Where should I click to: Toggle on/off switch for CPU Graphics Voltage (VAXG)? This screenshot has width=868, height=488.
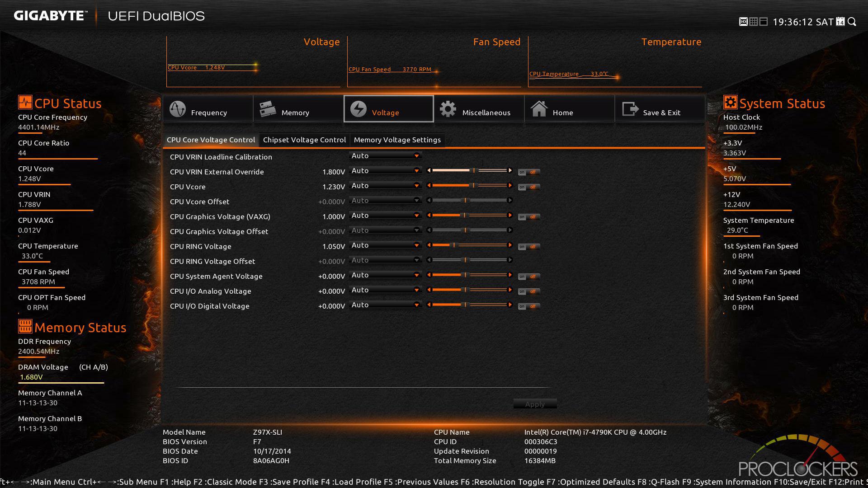(528, 217)
